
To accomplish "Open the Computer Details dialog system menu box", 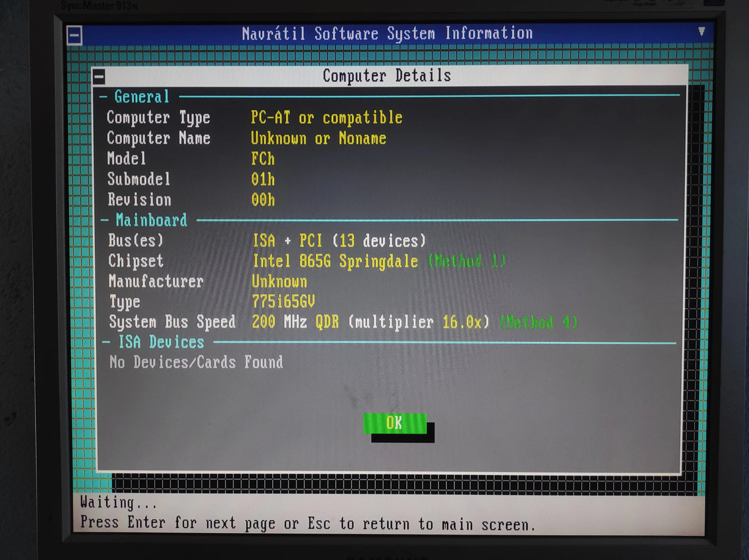I will point(99,77).
